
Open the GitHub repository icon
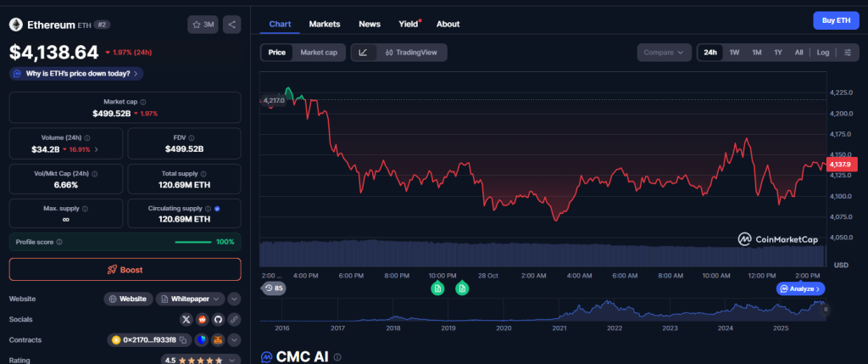tap(218, 319)
